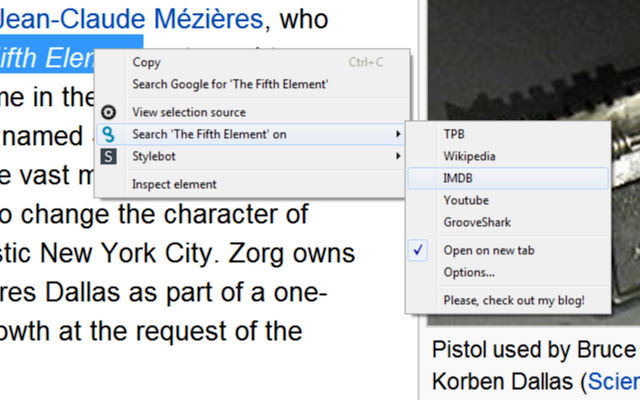
Task: Open Options... in the submenu
Action: click(469, 272)
